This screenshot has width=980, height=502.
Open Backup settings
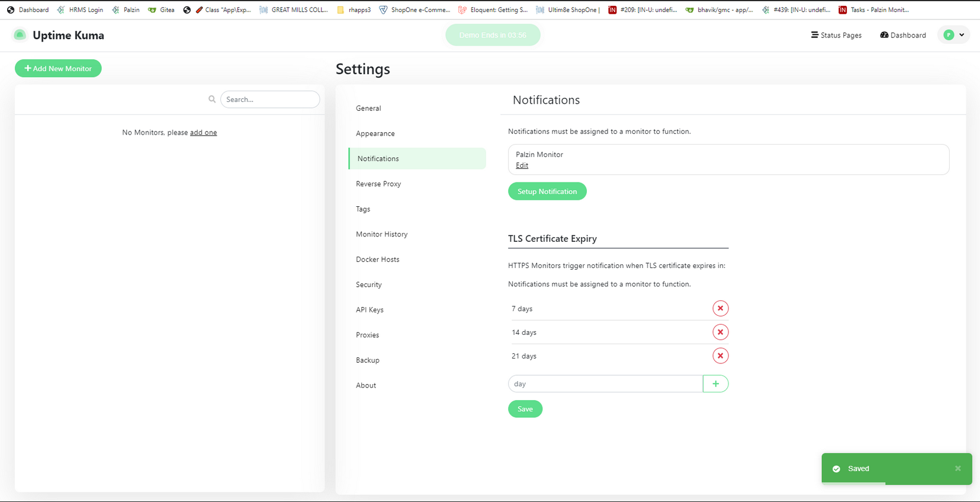click(x=417, y=360)
